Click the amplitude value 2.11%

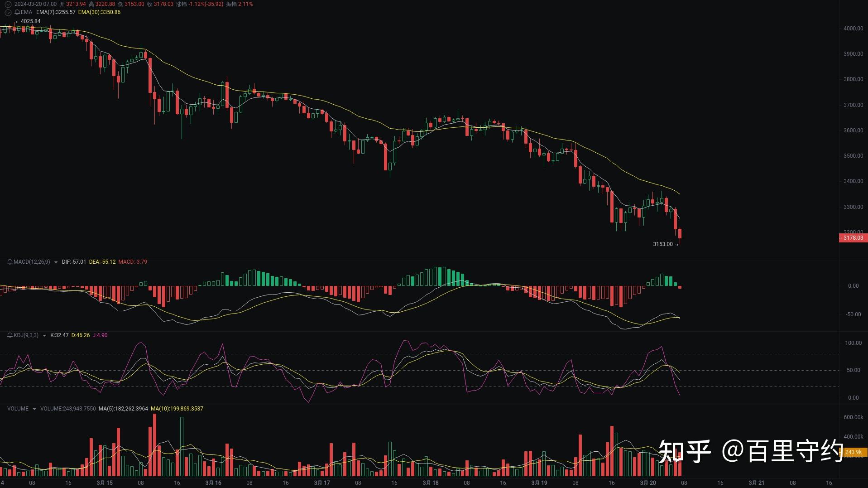click(245, 4)
